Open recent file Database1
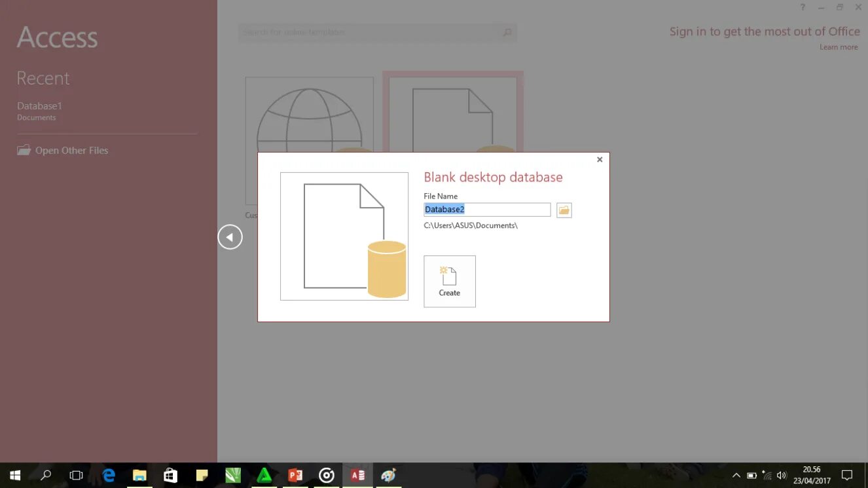This screenshot has height=488, width=868. (x=39, y=111)
